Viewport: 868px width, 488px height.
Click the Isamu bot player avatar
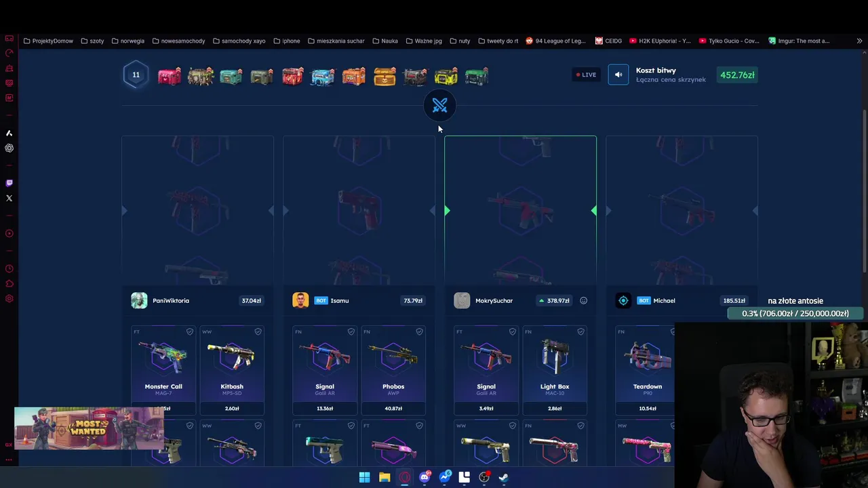point(300,300)
